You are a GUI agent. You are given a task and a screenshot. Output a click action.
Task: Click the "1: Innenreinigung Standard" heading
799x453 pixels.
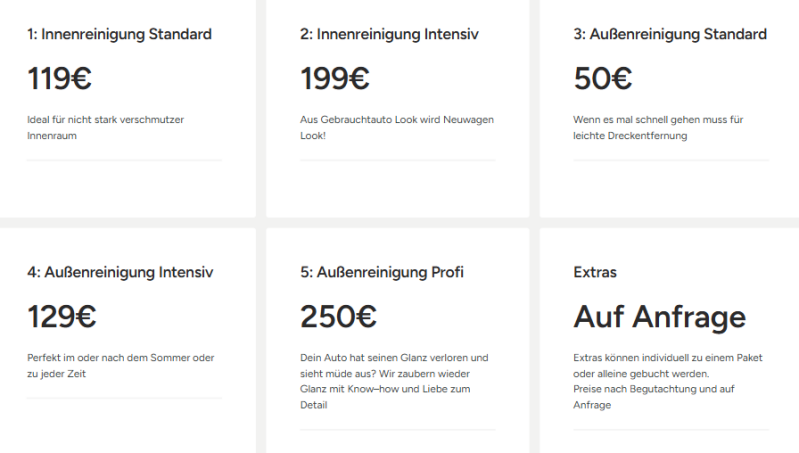pyautogui.click(x=119, y=34)
